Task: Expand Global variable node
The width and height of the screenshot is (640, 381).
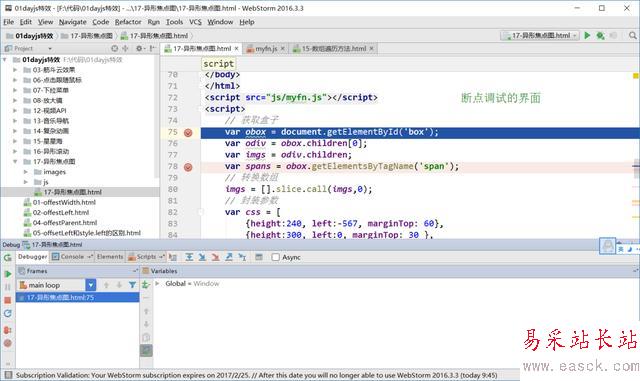Action: pyautogui.click(x=157, y=283)
